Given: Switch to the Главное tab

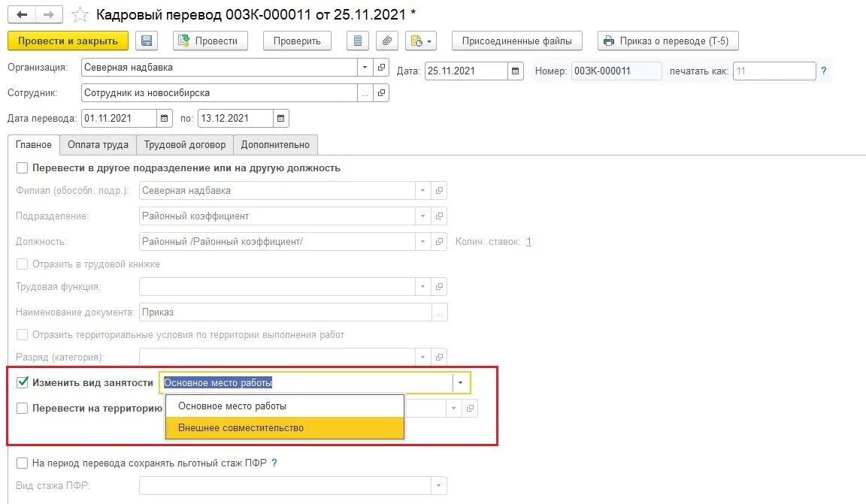Looking at the screenshot, I should [34, 145].
